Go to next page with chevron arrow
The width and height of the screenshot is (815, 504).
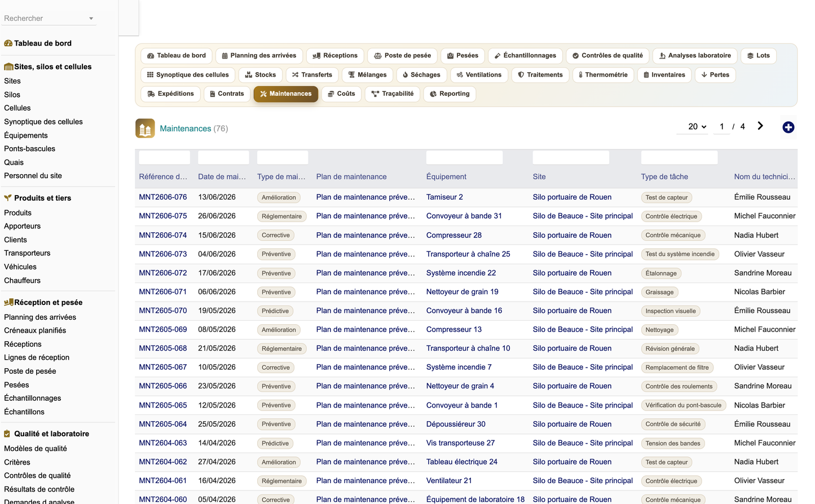pyautogui.click(x=760, y=126)
